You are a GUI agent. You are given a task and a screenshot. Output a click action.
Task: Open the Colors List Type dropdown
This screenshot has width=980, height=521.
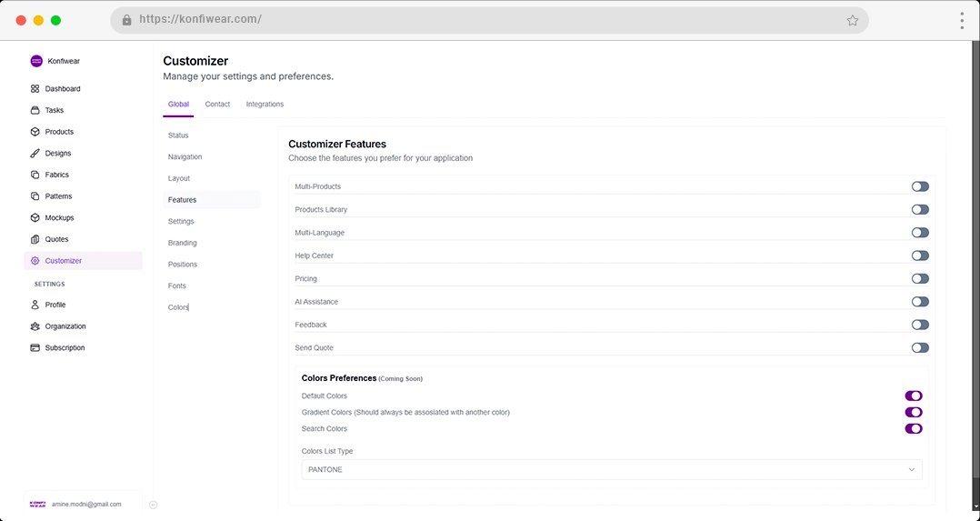pyautogui.click(x=611, y=469)
